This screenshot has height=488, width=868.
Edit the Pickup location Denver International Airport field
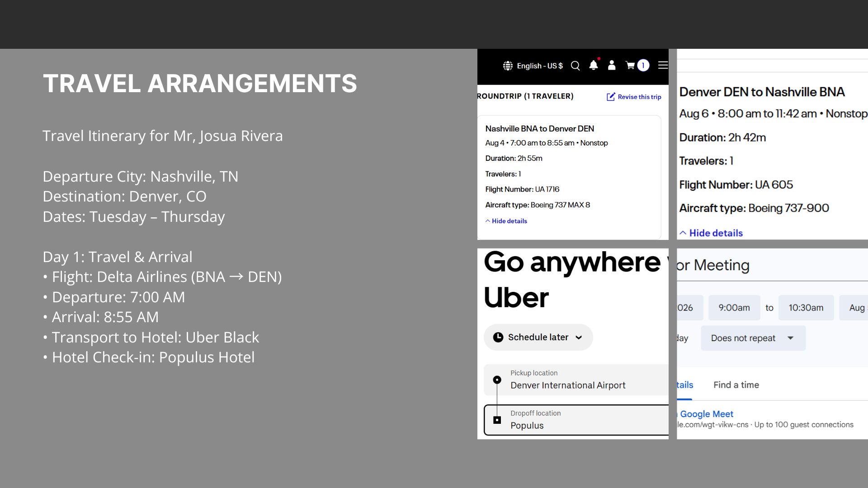pos(576,380)
